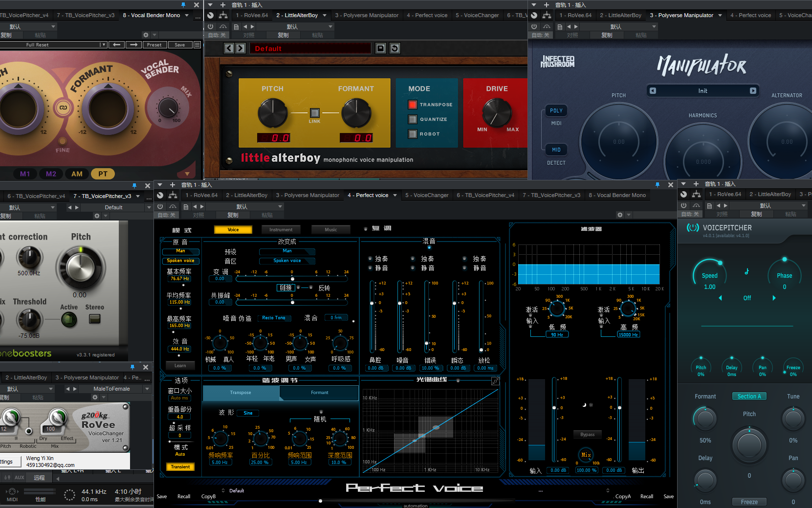Click spectrum curve expand icon in Perfect voice

click(x=495, y=381)
